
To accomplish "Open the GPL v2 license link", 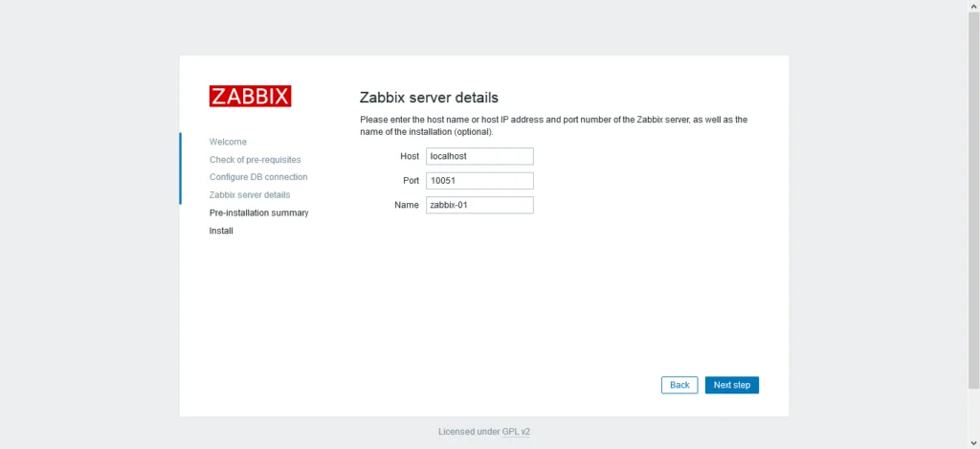I will [x=516, y=432].
